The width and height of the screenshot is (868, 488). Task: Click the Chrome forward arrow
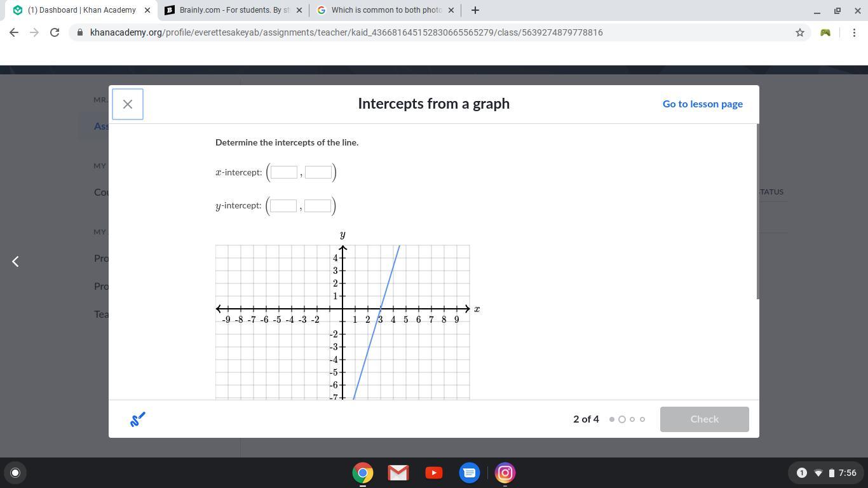pos(34,32)
